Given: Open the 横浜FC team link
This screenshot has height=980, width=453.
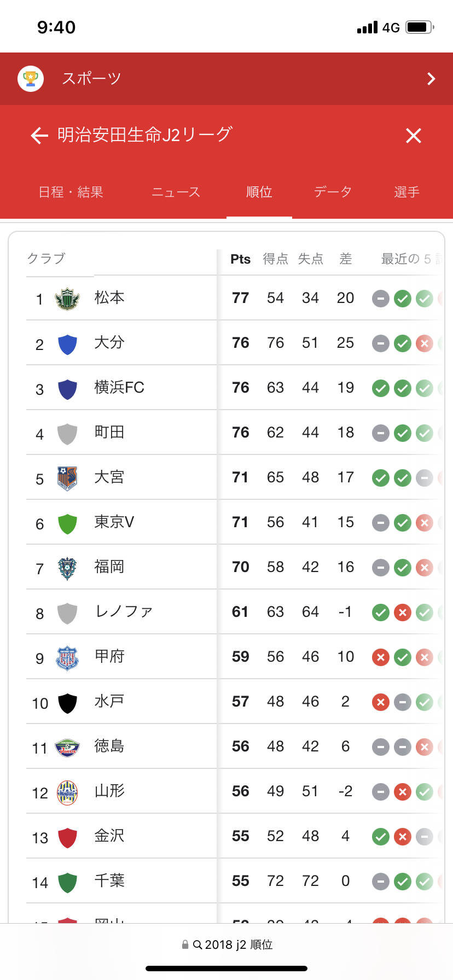Looking at the screenshot, I should 119,388.
